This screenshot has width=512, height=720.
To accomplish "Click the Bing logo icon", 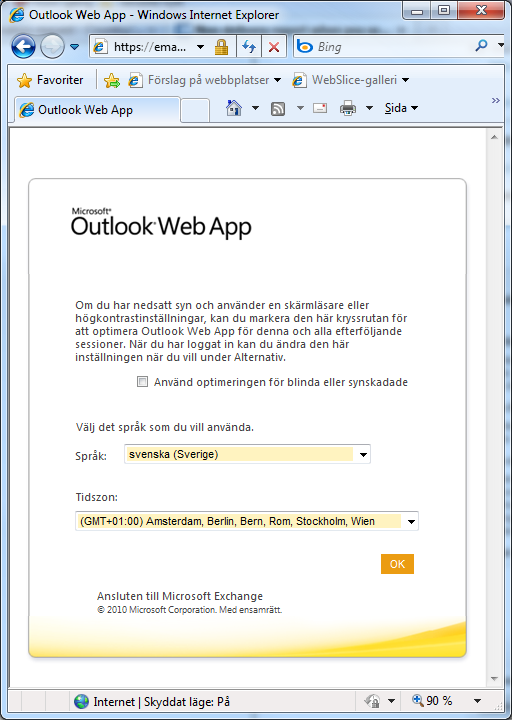I will pyautogui.click(x=304, y=46).
